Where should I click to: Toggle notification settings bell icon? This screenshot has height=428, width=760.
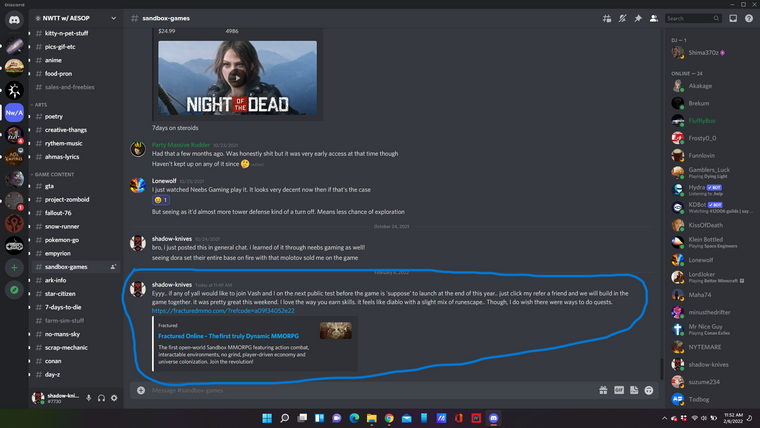(622, 18)
